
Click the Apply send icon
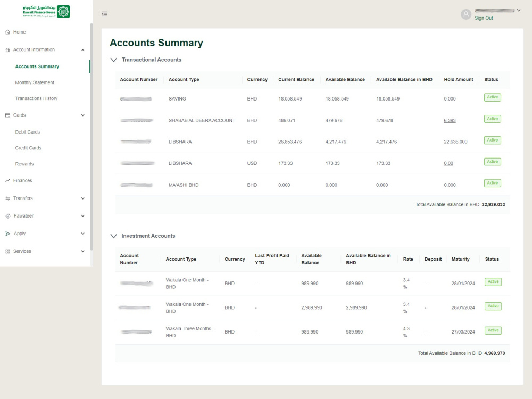[7, 234]
